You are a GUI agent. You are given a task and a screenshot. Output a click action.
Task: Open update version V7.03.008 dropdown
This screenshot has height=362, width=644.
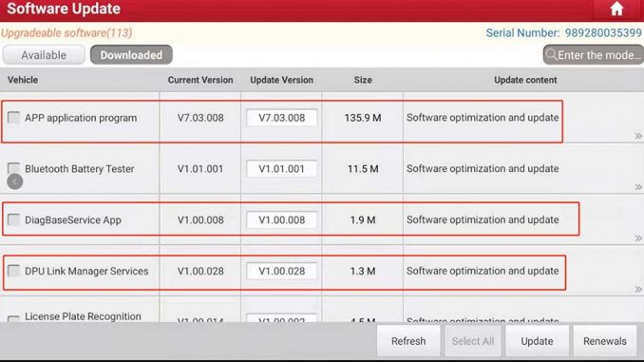tap(282, 118)
